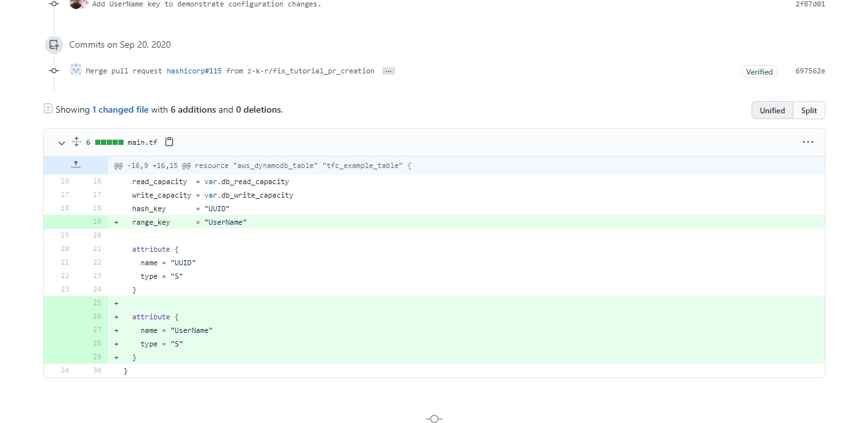Select the main.tf file name

click(143, 142)
